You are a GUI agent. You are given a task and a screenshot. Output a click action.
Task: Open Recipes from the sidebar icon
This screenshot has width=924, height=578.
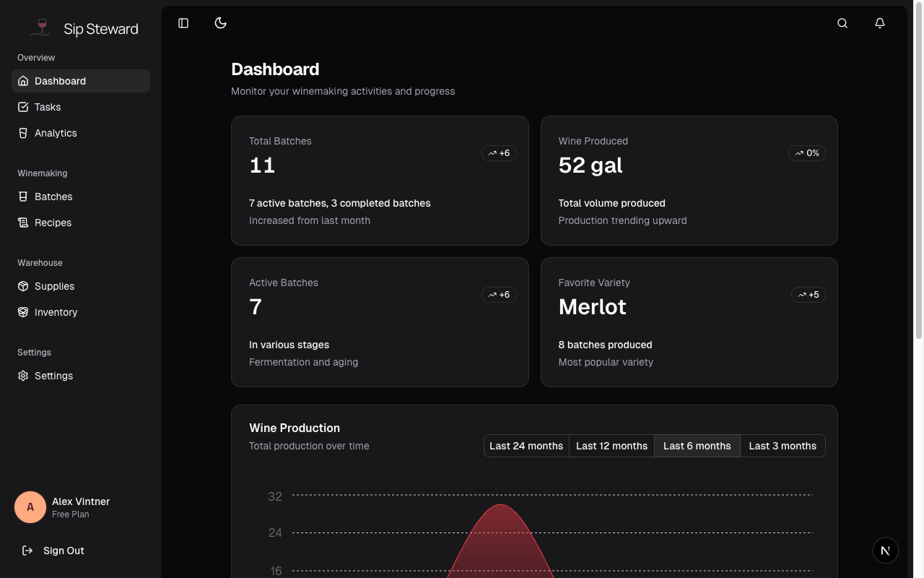tap(22, 223)
